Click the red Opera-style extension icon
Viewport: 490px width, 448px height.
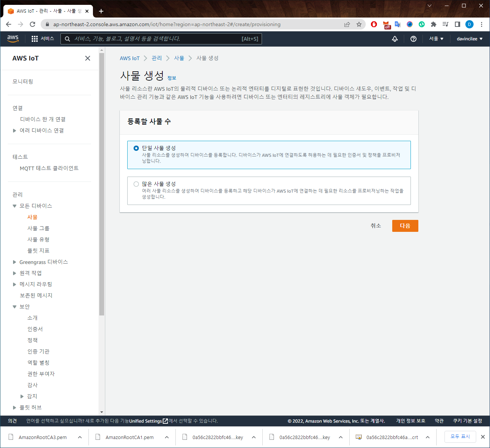point(374,24)
